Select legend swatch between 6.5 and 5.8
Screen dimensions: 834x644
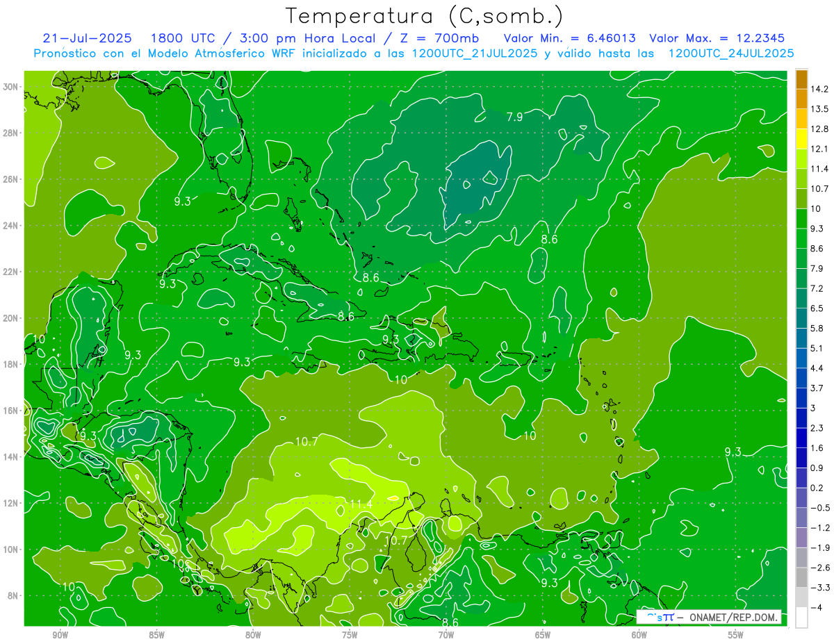click(801, 317)
